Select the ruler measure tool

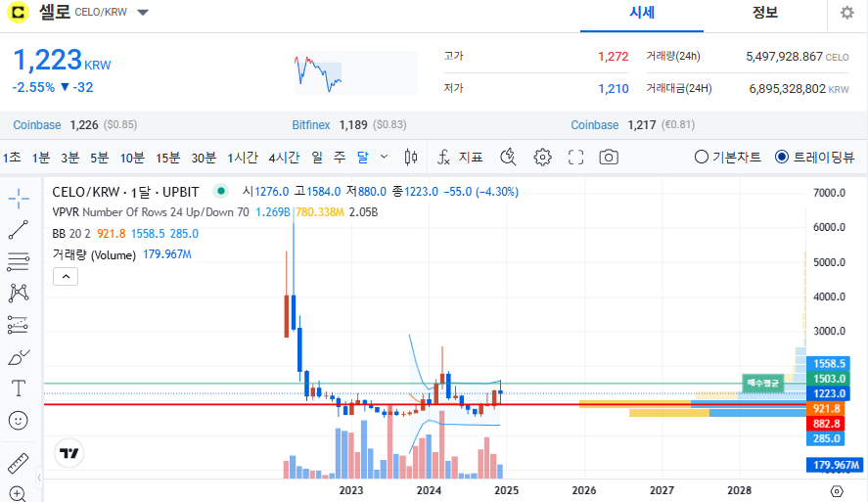pos(19,463)
